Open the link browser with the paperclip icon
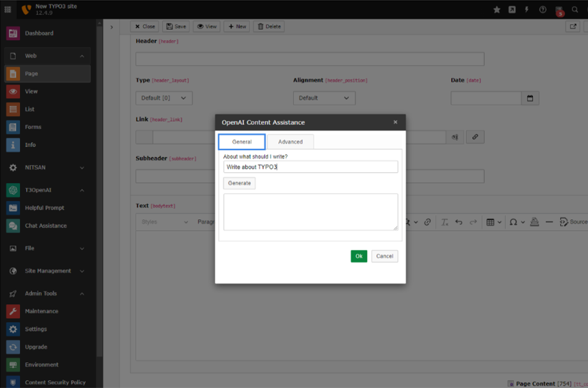The image size is (588, 388). pyautogui.click(x=475, y=136)
